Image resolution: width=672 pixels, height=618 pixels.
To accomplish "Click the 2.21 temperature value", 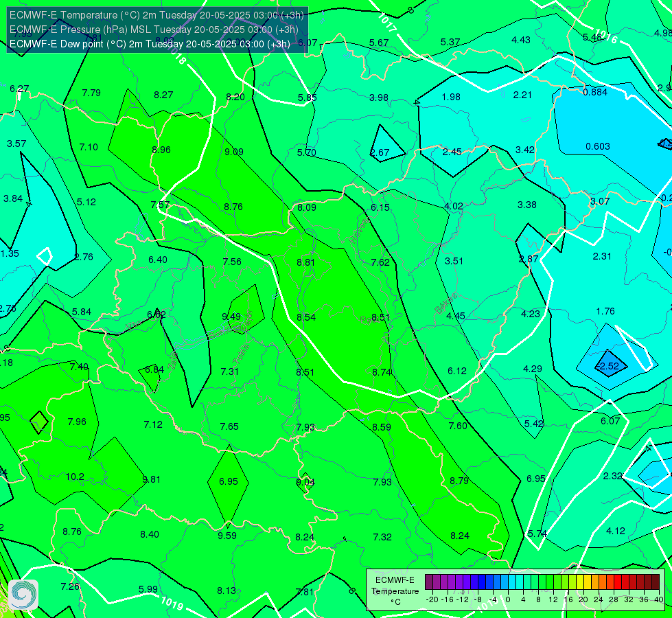I will [522, 95].
